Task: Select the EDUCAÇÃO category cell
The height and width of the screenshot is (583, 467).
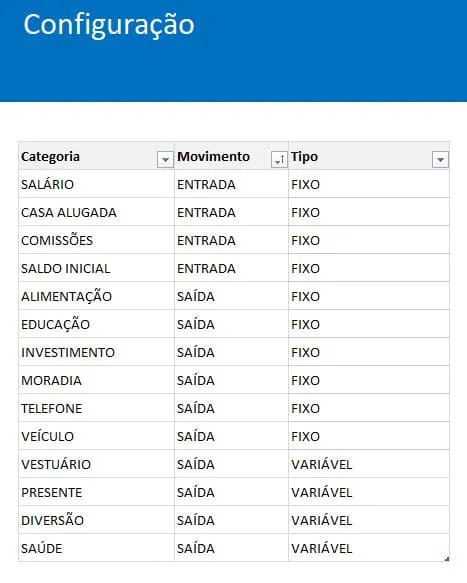Action: pyautogui.click(x=96, y=324)
